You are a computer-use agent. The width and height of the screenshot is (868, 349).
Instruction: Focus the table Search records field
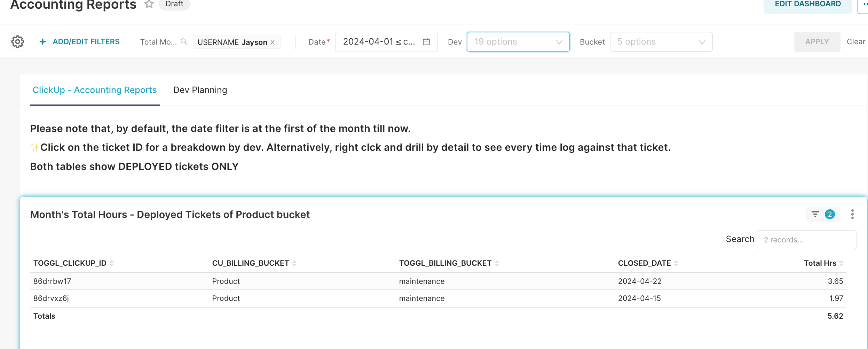tap(807, 240)
